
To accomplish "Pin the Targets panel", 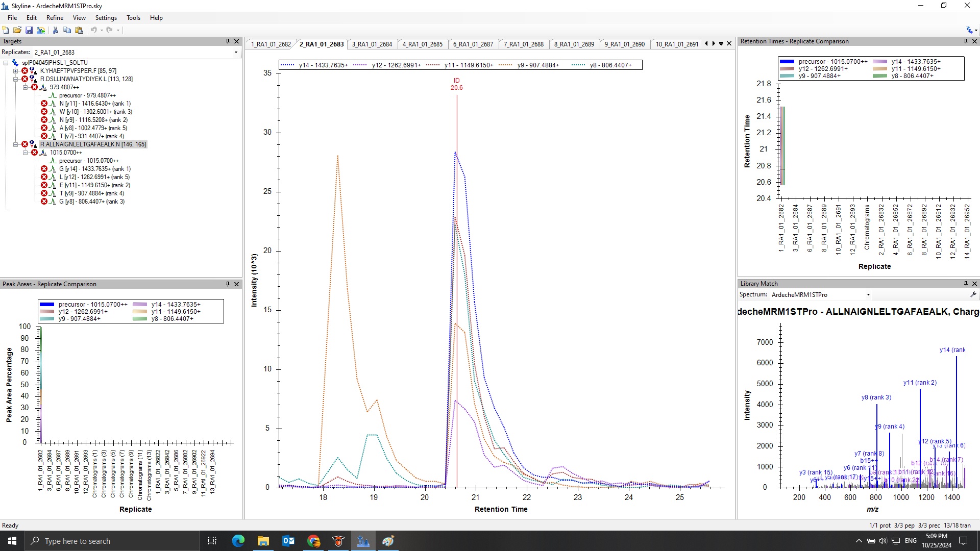I will tap(228, 41).
